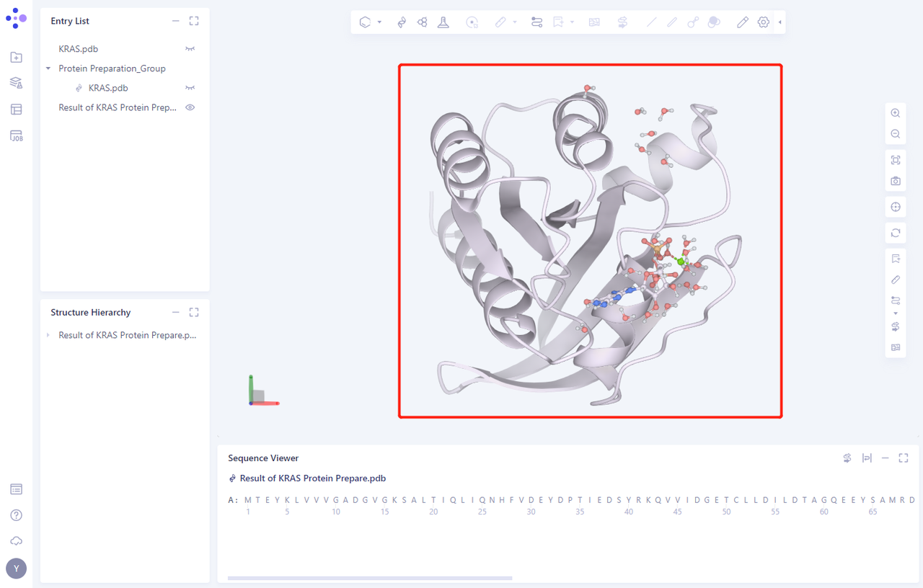This screenshot has height=588, width=923.
Task: Click the pencil edit tool in toolbar
Action: (742, 22)
